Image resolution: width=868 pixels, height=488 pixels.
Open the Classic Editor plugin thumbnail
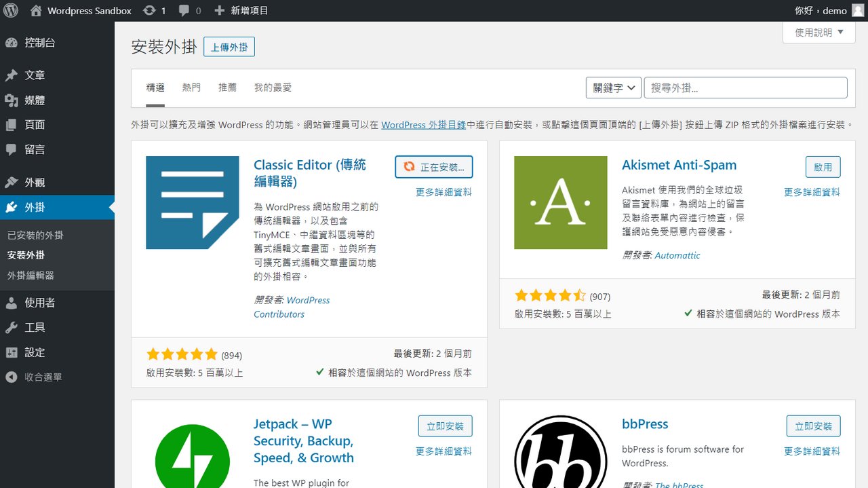coord(193,202)
